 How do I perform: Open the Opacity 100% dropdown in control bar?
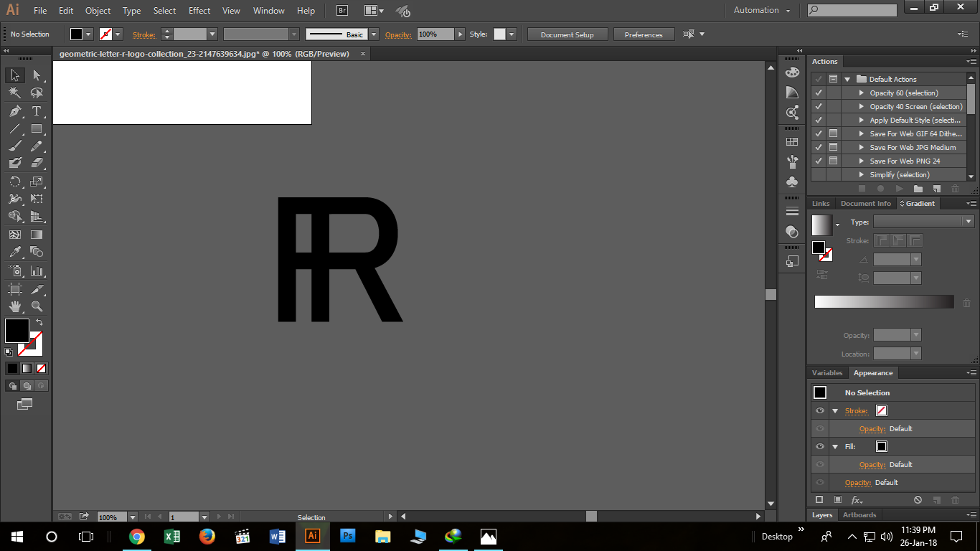click(x=460, y=34)
